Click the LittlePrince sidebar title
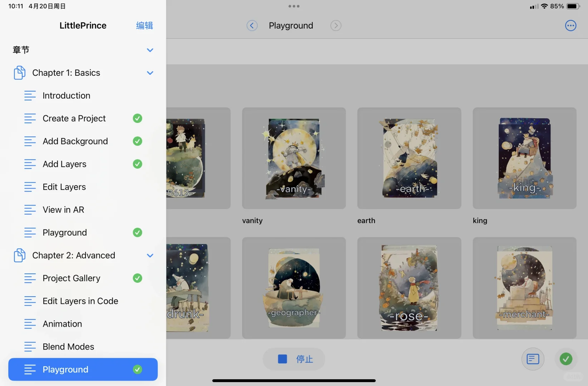This screenshot has height=386, width=588. point(83,25)
